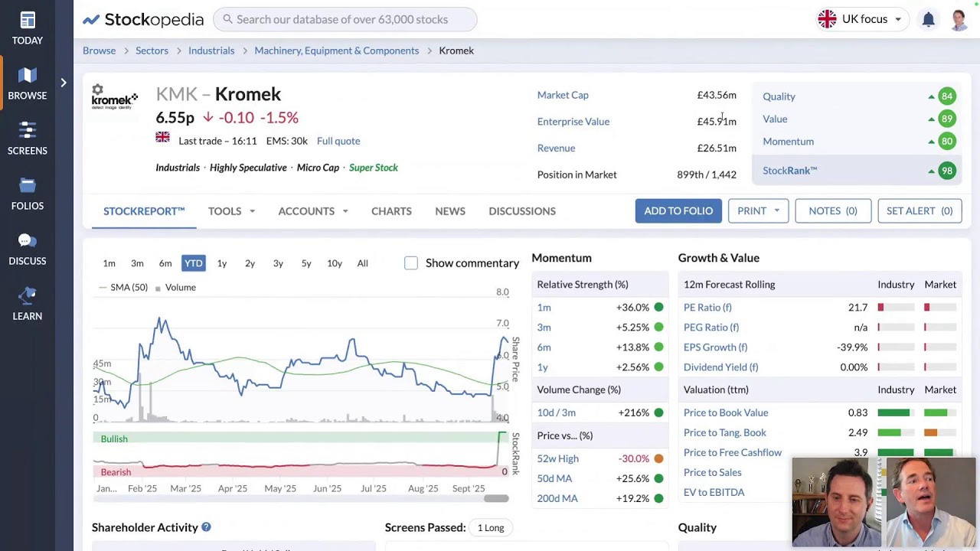Image resolution: width=980 pixels, height=551 pixels.
Task: Click the Stockopedia logo
Action: click(143, 19)
